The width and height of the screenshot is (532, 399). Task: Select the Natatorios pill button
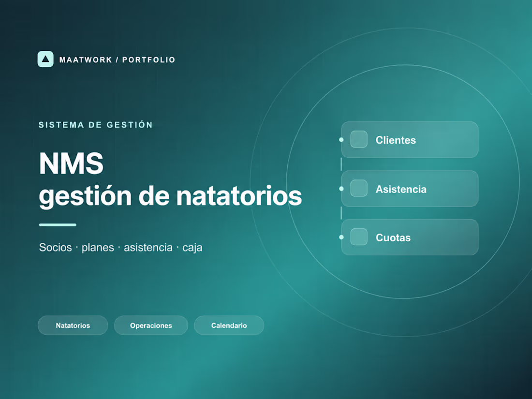coord(73,325)
